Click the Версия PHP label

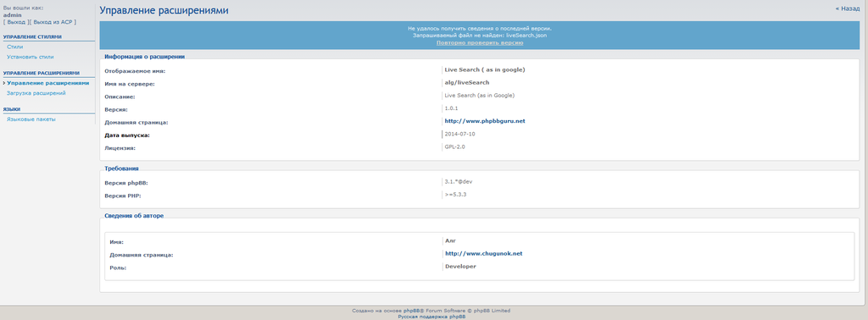[124, 196]
